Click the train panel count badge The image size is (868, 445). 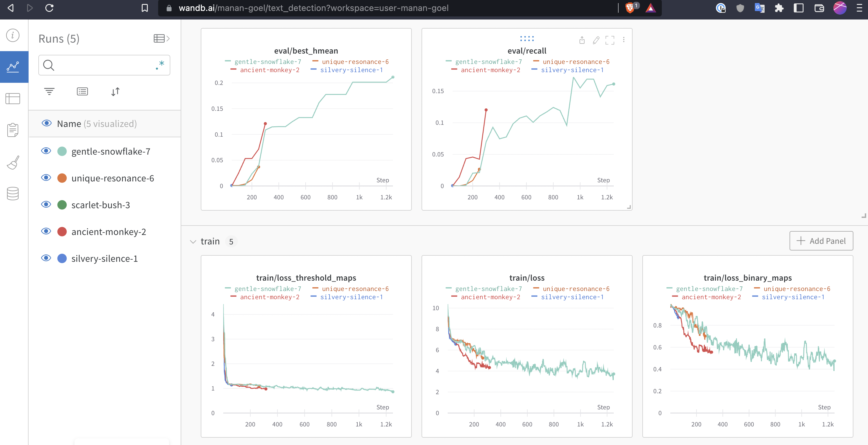[x=231, y=241]
